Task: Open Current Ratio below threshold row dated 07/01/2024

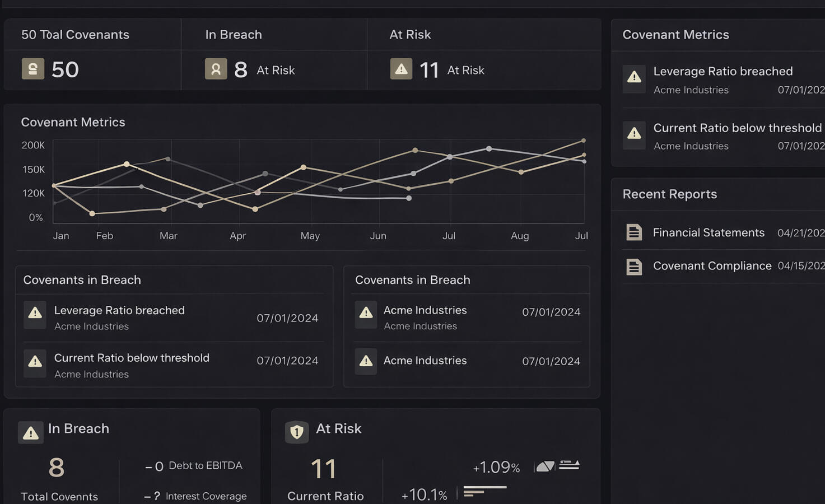Action: (174, 365)
